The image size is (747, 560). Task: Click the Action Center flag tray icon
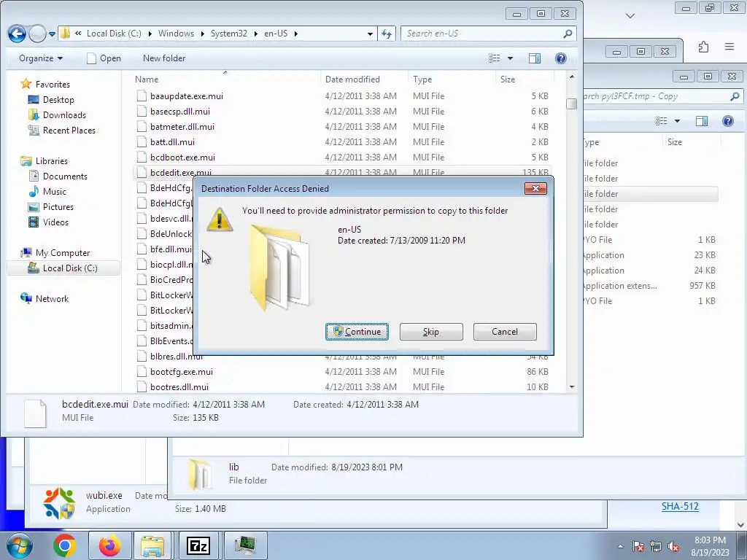pos(638,546)
